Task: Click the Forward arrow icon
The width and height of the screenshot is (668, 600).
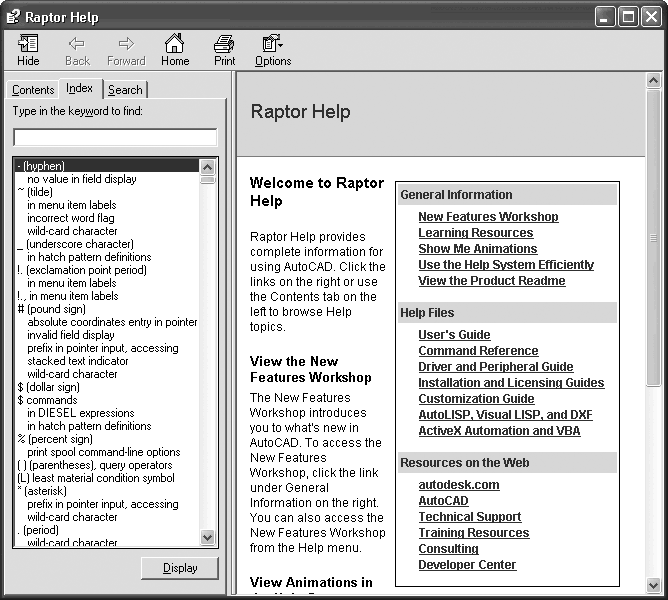Action: click(x=126, y=43)
